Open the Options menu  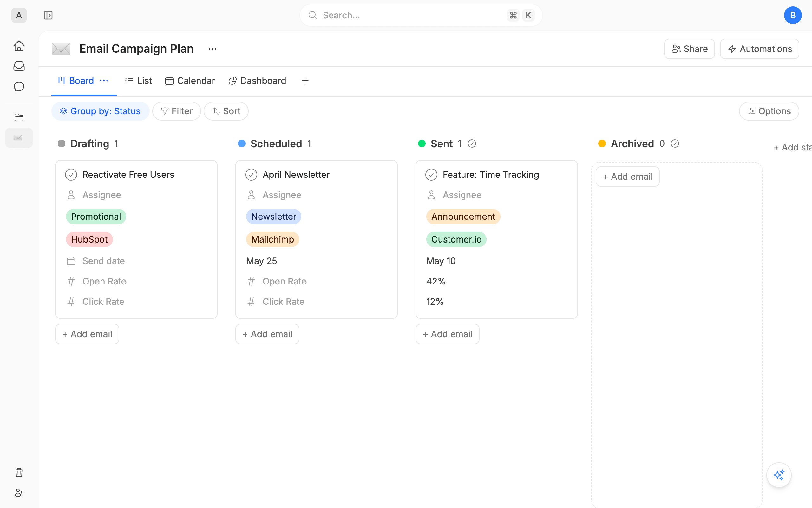769,111
